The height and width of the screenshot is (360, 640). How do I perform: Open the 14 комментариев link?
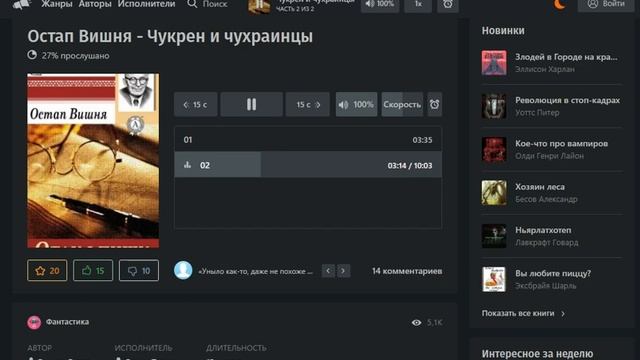407,271
